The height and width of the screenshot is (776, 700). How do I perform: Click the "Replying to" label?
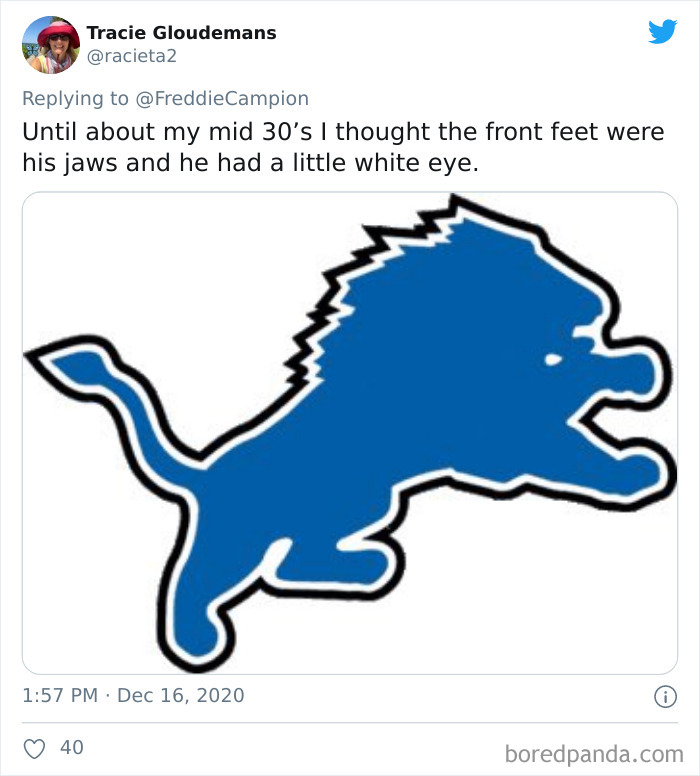(x=78, y=98)
